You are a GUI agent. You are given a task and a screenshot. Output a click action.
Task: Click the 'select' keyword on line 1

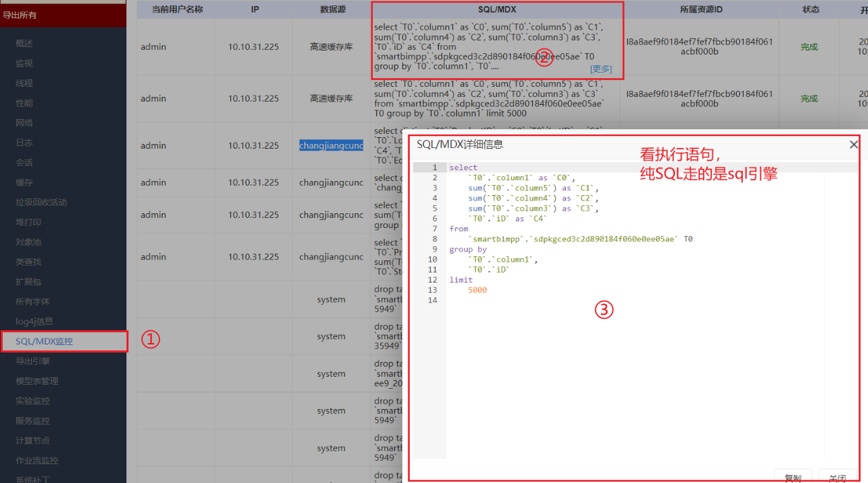(463, 168)
